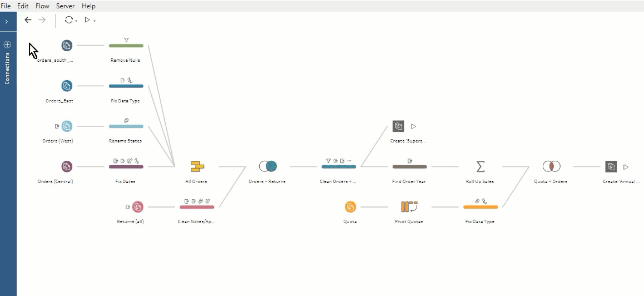Screen dimensions: 644x296
Task: Run the Create 'Annual...' output step
Action: coord(626,166)
